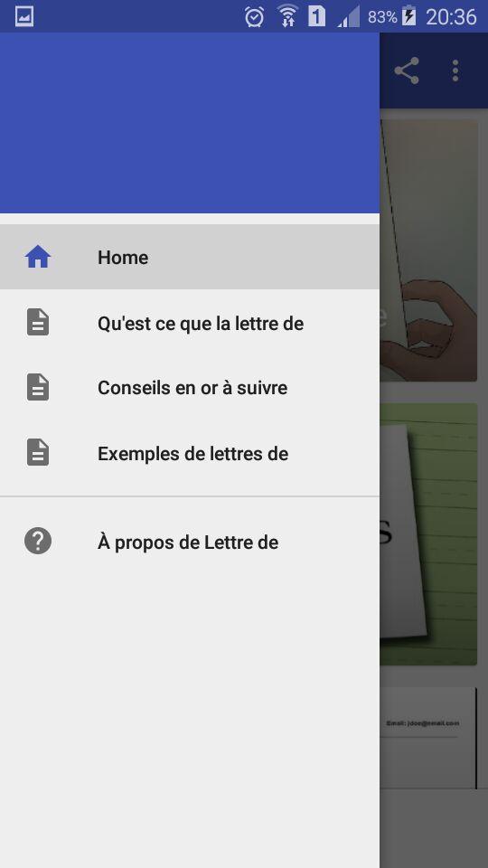Tap the question mark help icon
Screen dimensions: 488x868
click(38, 541)
